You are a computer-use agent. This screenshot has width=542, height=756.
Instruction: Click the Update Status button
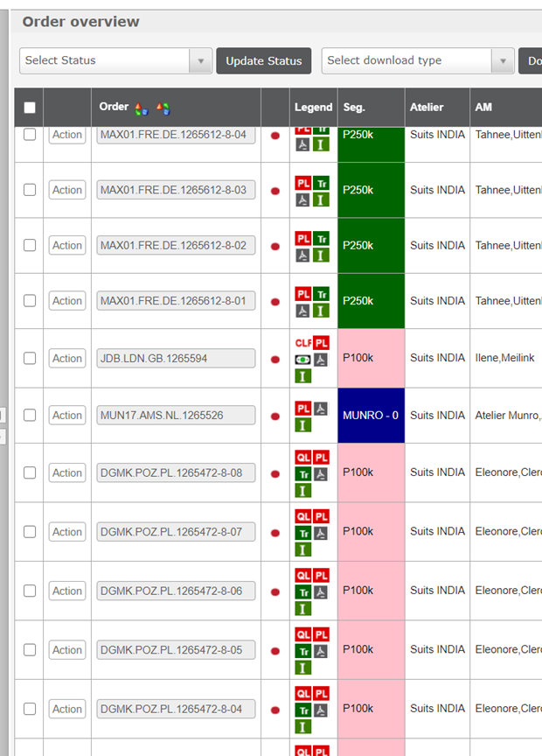pyautogui.click(x=263, y=60)
